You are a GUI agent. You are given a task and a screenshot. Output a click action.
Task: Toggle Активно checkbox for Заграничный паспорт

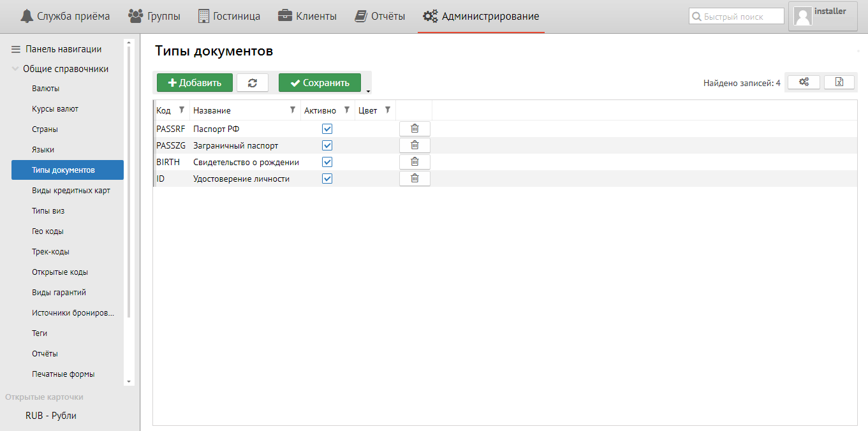[327, 145]
